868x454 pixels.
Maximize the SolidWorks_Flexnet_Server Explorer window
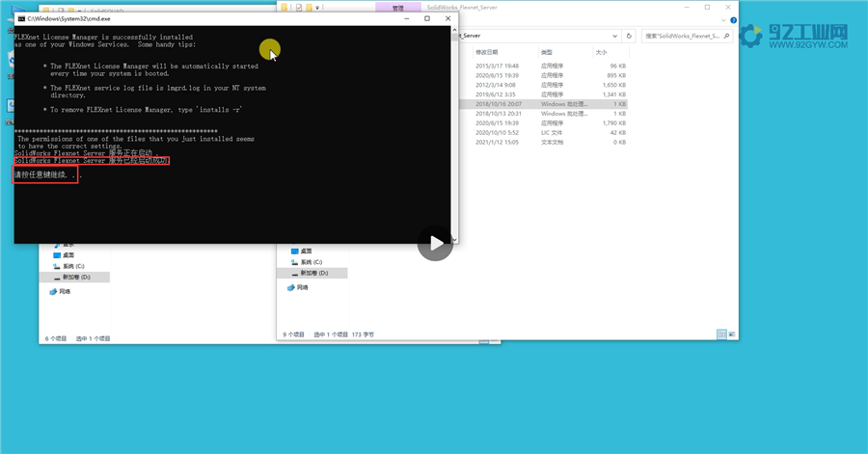[708, 7]
